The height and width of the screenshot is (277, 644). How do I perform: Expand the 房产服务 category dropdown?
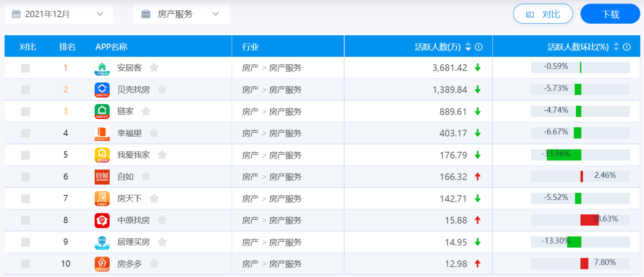click(x=181, y=14)
